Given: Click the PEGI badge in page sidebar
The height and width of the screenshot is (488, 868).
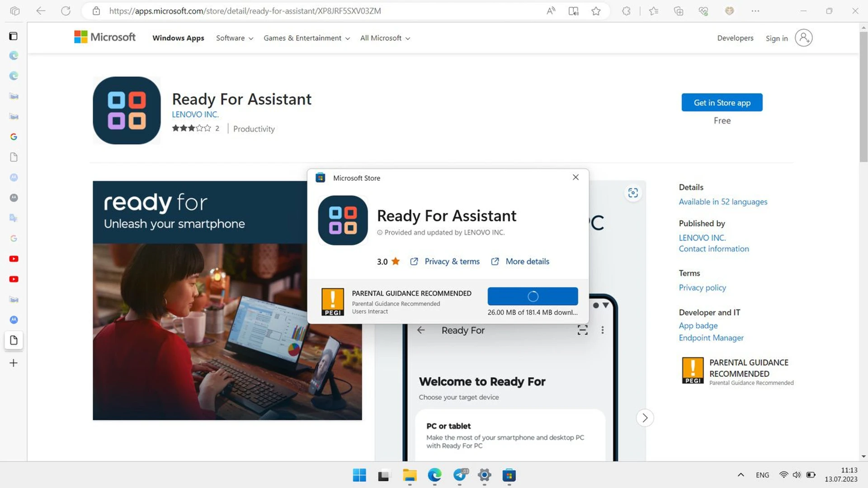Looking at the screenshot, I should 693,370.
